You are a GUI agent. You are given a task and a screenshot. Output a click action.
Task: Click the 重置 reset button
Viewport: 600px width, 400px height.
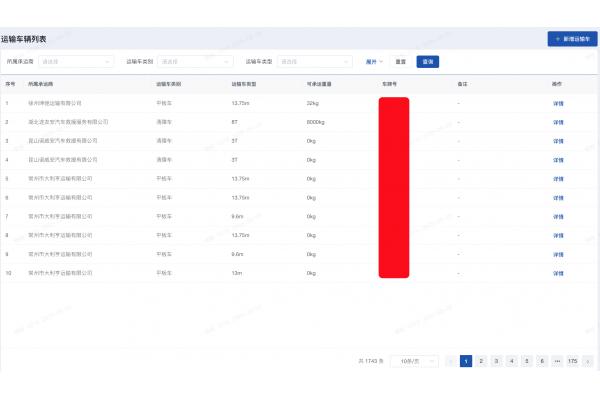[400, 62]
